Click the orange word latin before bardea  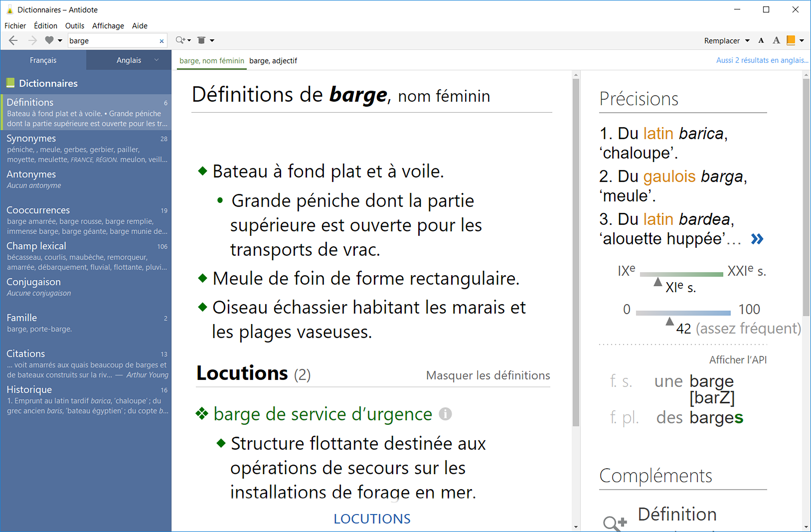658,219
